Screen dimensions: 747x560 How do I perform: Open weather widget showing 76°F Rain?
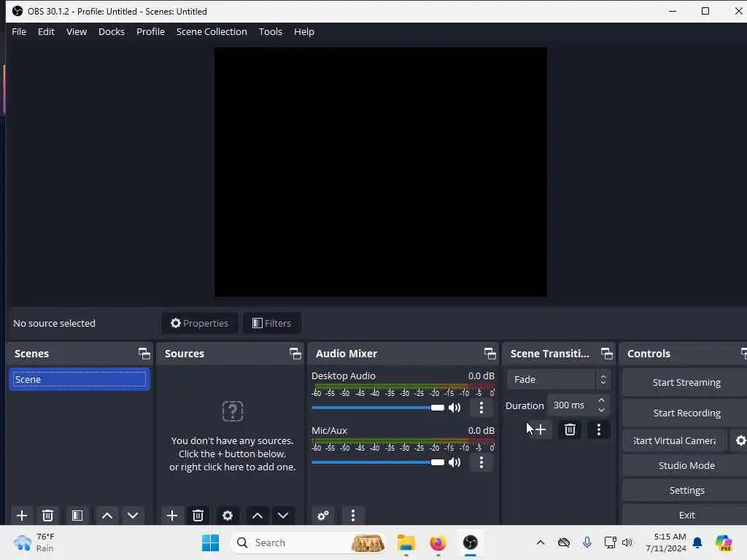point(34,542)
